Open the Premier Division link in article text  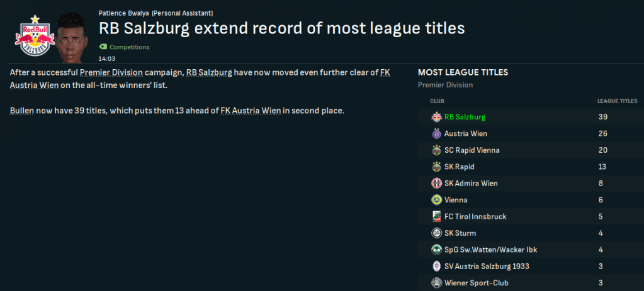tap(105, 73)
